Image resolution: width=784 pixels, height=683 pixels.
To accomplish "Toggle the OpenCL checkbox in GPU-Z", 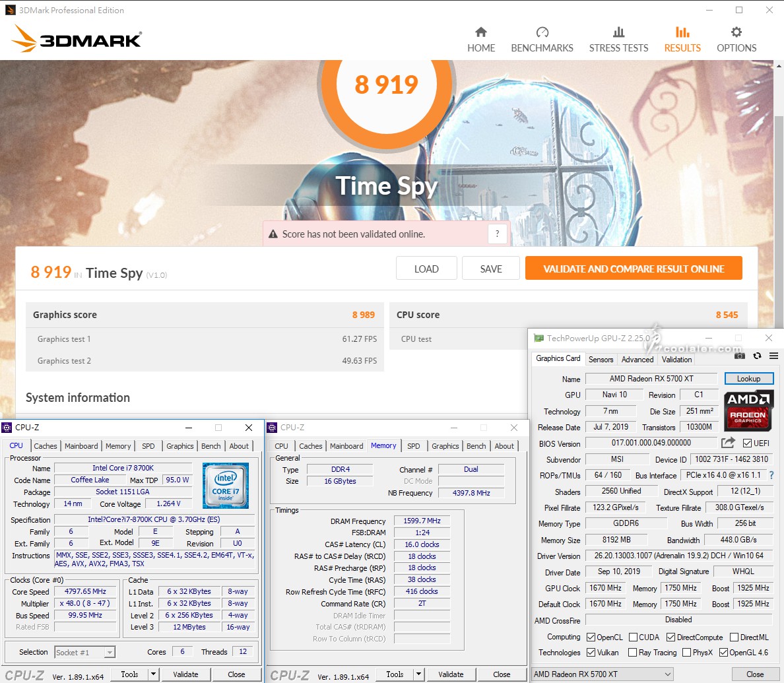I will click(591, 637).
